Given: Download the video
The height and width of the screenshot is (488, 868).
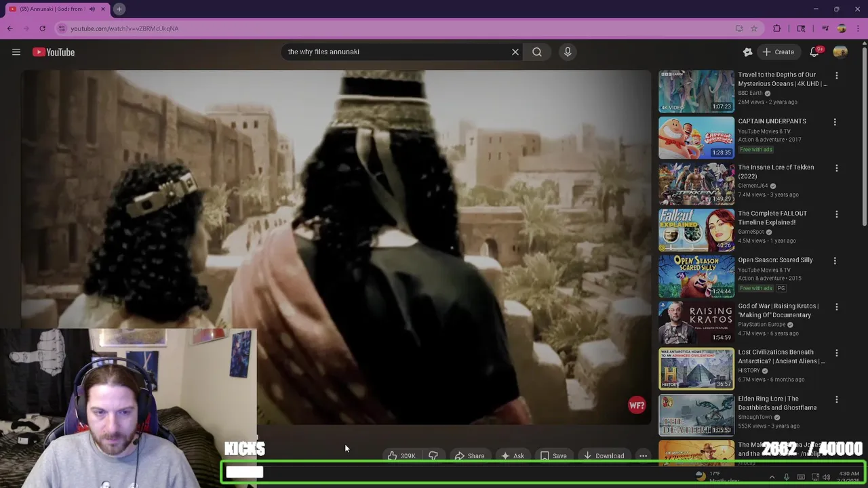Looking at the screenshot, I should tap(604, 456).
